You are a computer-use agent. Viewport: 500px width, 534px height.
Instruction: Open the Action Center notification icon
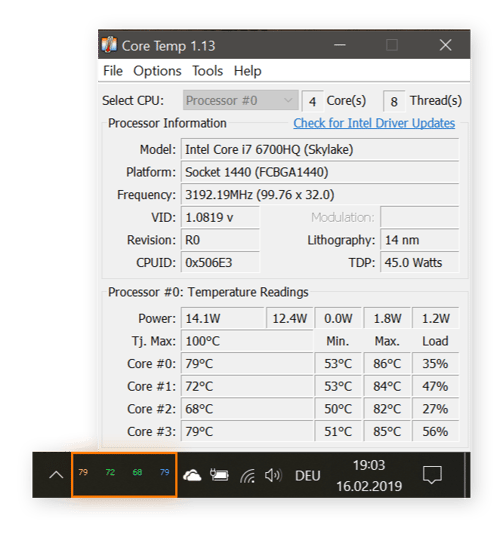coord(432,475)
